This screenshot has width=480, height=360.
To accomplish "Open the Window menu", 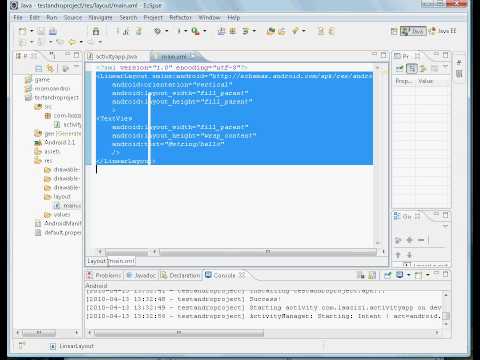I will 209,17.
